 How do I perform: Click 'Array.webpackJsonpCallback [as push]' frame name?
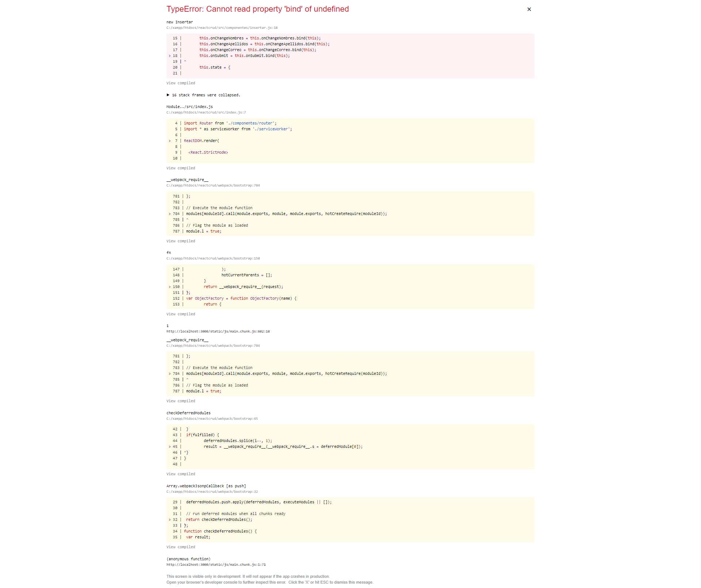(x=206, y=486)
